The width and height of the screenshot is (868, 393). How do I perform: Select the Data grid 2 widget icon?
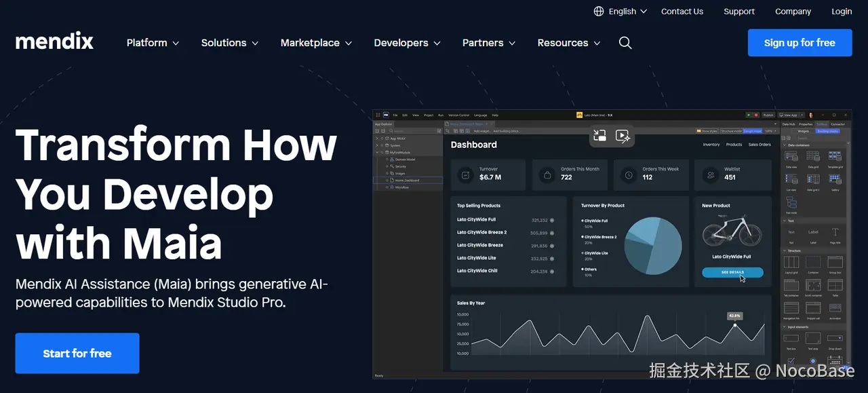pos(813,179)
